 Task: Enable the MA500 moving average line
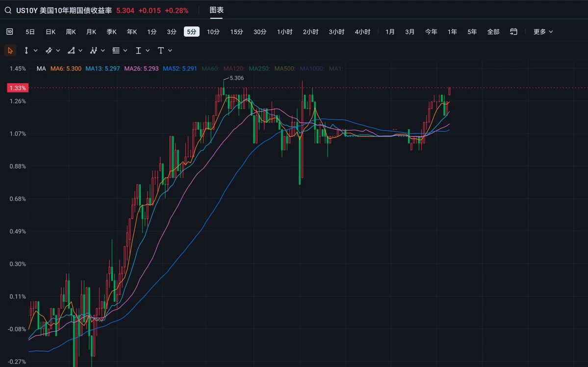(x=285, y=69)
